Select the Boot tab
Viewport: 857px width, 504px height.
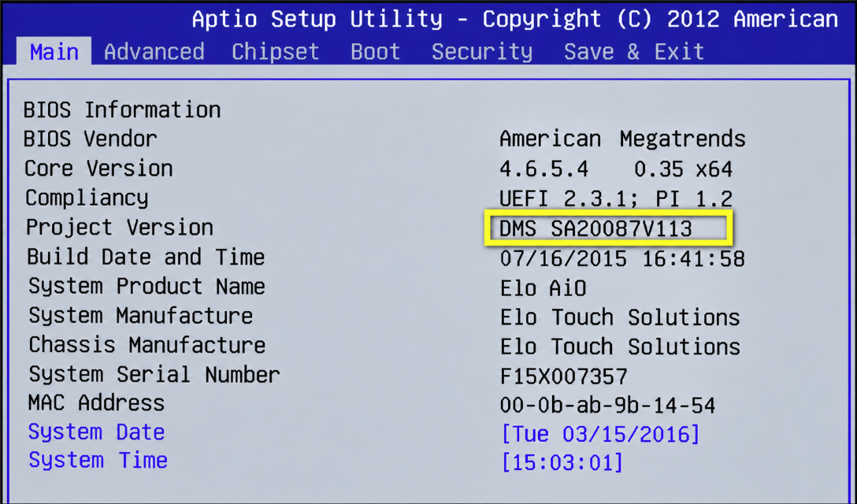(376, 52)
